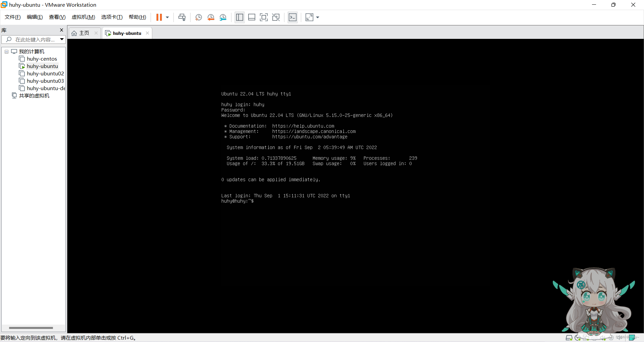Screen dimensions: 644x342
Task: Switch to the 主页 home tab
Action: 84,33
